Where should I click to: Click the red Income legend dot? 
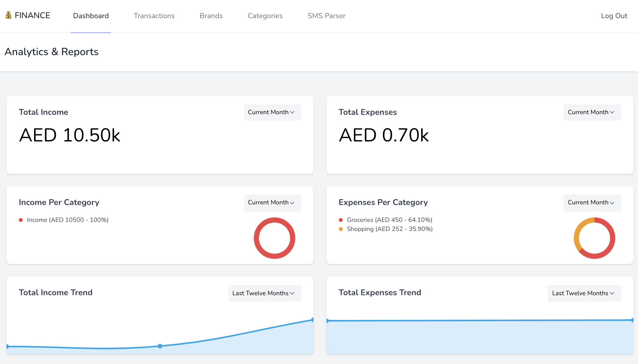[x=21, y=220]
